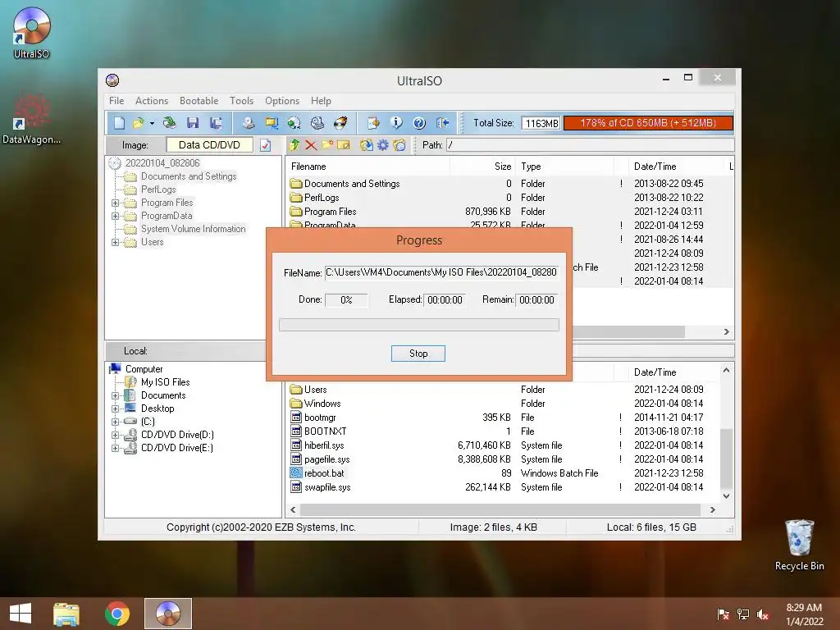Click the Mount to Virtual Drive icon

tap(317, 123)
